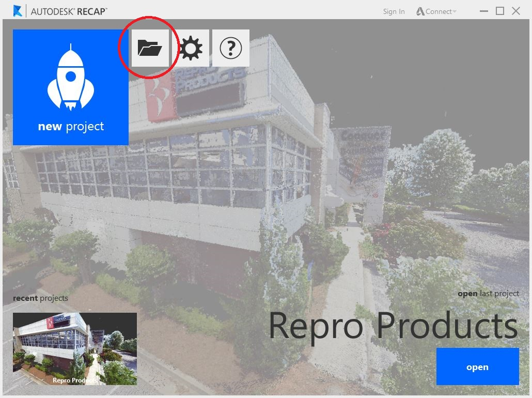Click the 'recent projects' heading
This screenshot has width=532, height=398.
click(40, 298)
